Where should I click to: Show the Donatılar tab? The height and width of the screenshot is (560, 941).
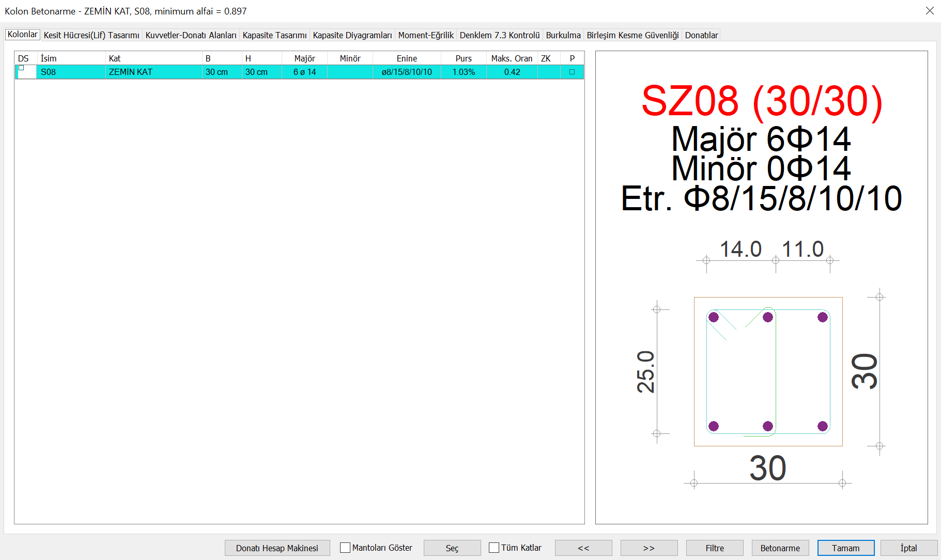coord(701,35)
